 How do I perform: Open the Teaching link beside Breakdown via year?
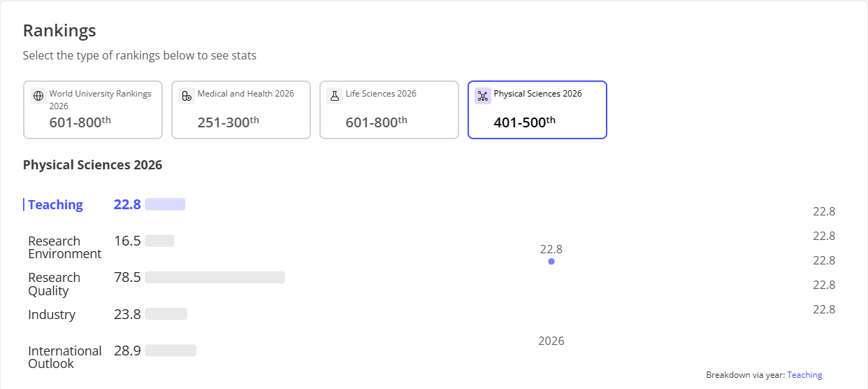point(804,375)
